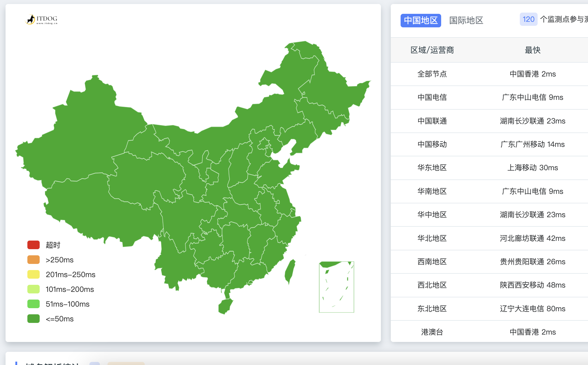Image resolution: width=588 pixels, height=365 pixels.
Task: Click the 最快 column header
Action: click(532, 50)
